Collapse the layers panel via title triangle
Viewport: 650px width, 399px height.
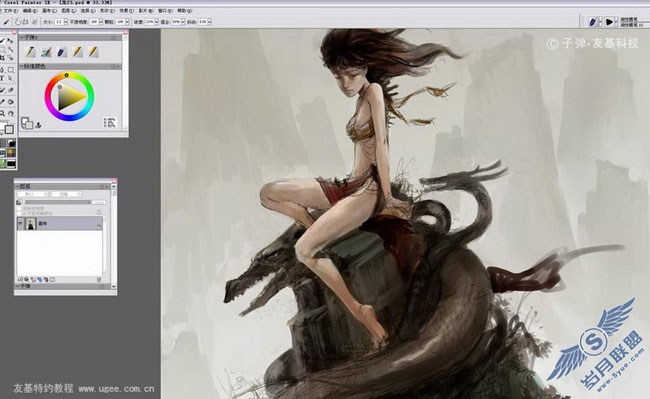click(17, 186)
